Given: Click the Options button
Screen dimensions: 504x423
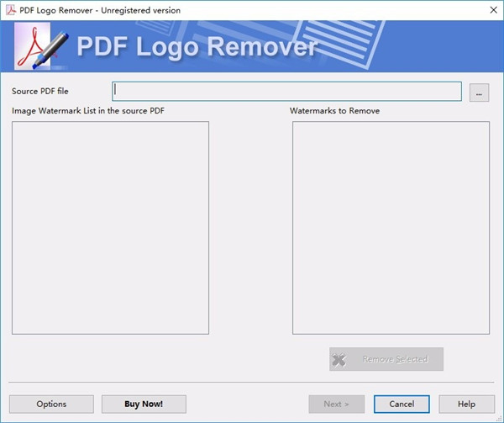Looking at the screenshot, I should 51,404.
